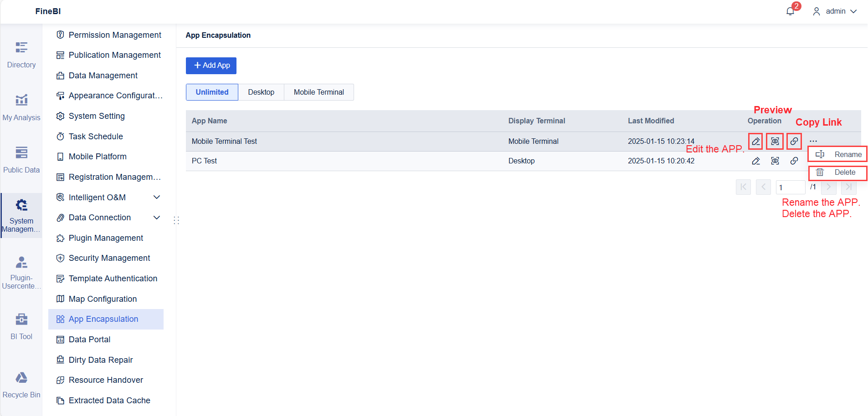868x416 pixels.
Task: Switch to the Desktop filter tab
Action: [x=261, y=92]
